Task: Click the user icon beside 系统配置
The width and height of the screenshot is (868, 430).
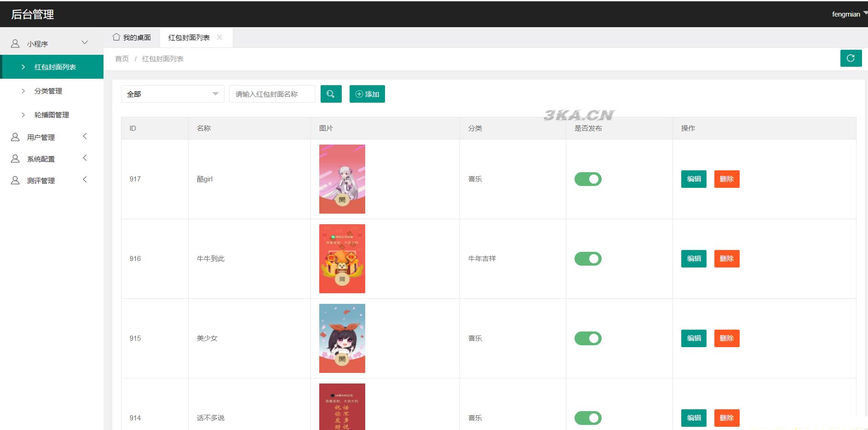Action: coord(15,159)
